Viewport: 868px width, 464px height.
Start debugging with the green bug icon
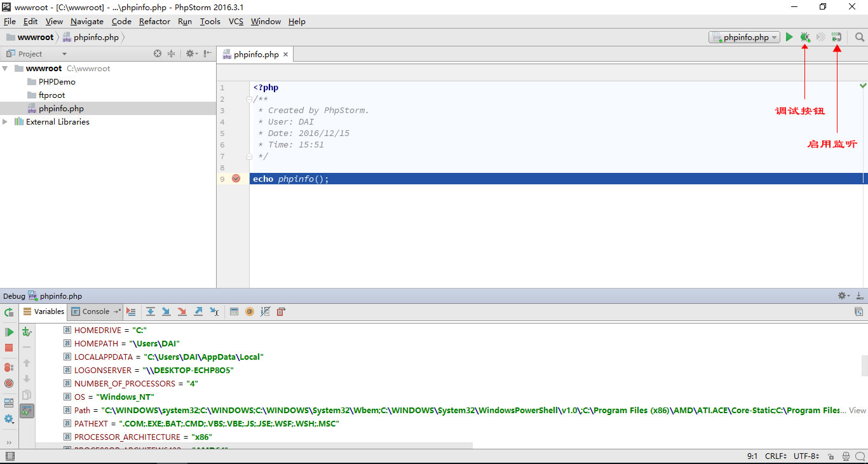[805, 38]
